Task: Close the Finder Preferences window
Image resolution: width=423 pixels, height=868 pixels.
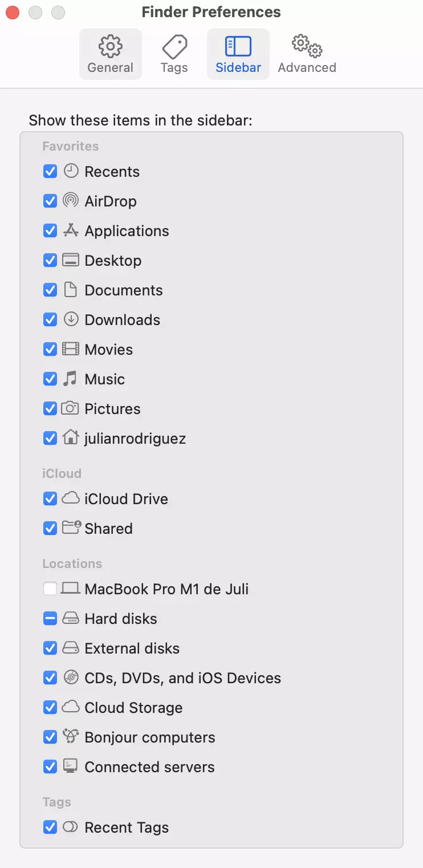Action: click(13, 12)
